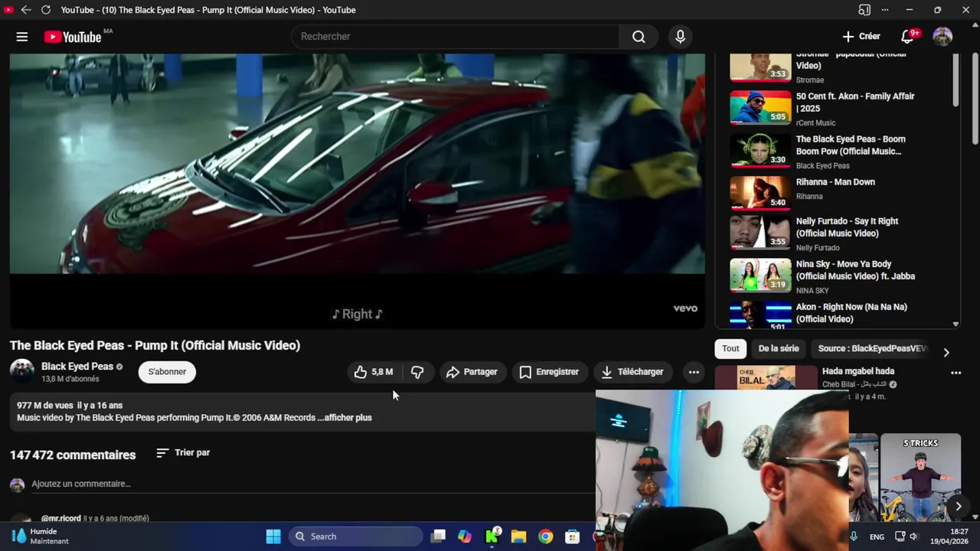This screenshot has width=980, height=551.
Task: Open Akon - Right Now (Na Na Na) title
Action: coord(851,313)
